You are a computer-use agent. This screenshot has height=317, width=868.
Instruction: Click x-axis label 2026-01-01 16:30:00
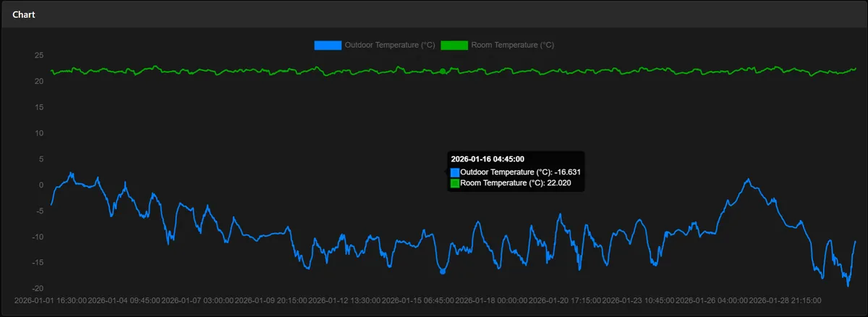[51, 300]
